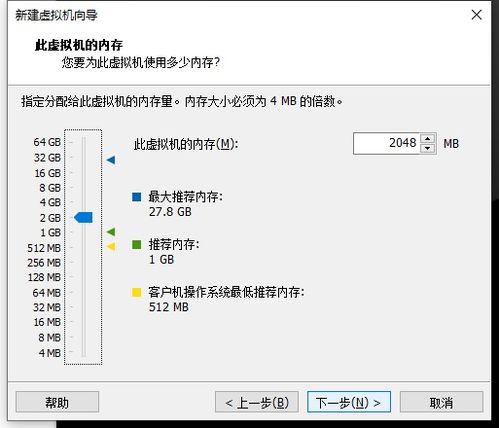Click the blue maximum recommended memory arrow marker
Screen dimensions: 499x428
tap(111, 160)
